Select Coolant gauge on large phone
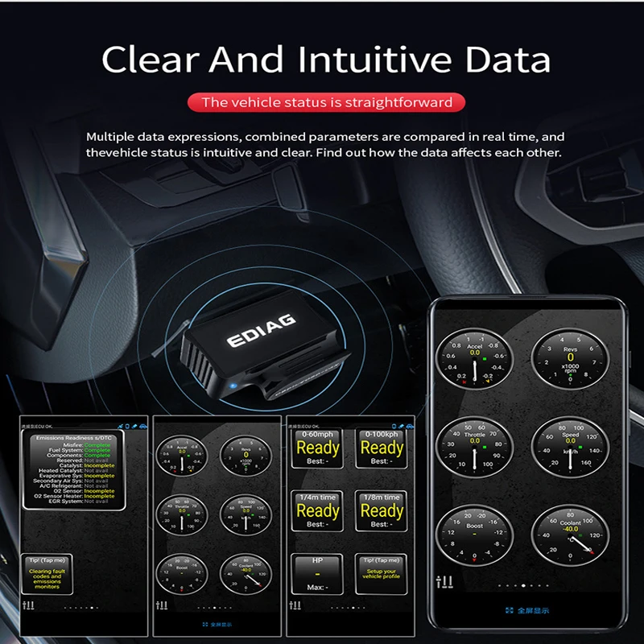This screenshot has width=644, height=644. (571, 535)
